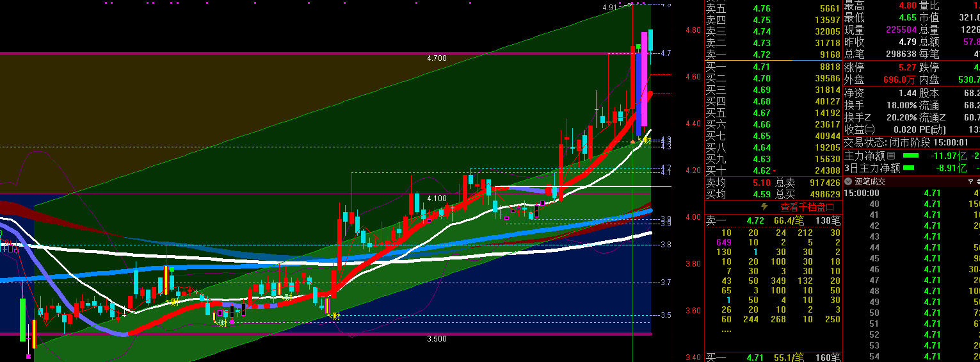Click the 4.80 price axis label
This screenshot has height=362, width=980.
693,30
